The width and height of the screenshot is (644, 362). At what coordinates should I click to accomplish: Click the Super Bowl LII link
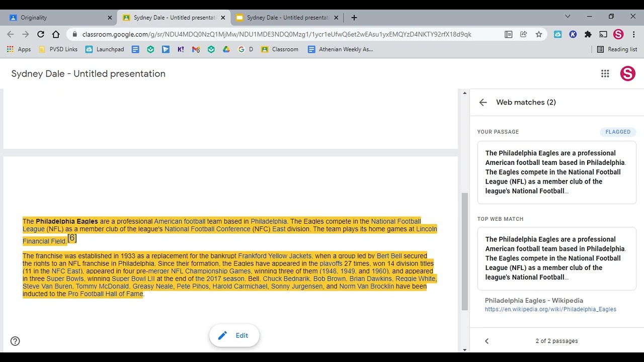pyautogui.click(x=133, y=279)
